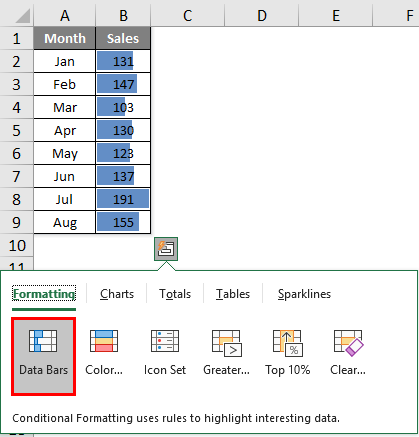Viewport: 419px width, 437px height.
Task: Select column C header
Action: coord(188,15)
